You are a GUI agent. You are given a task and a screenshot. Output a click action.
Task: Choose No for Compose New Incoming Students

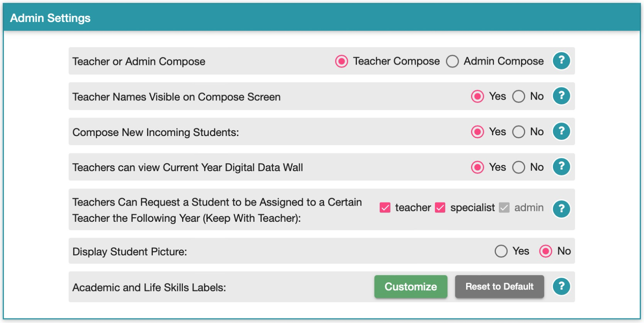click(519, 132)
